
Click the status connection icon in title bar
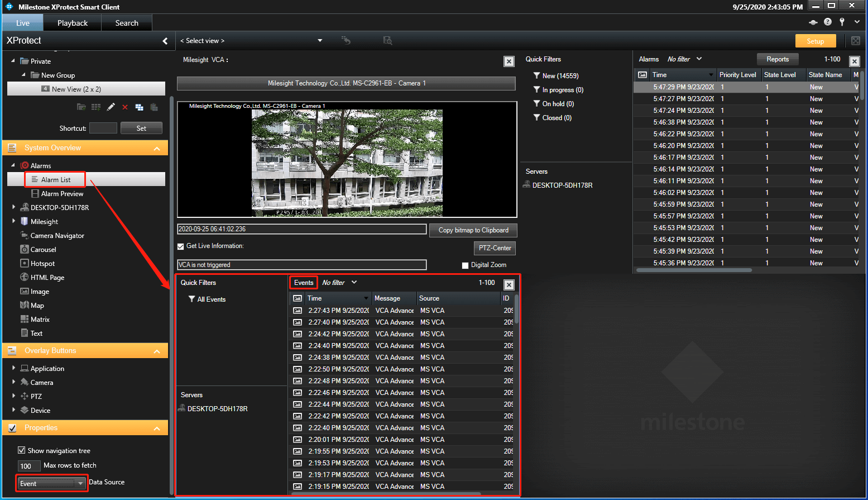pos(813,22)
